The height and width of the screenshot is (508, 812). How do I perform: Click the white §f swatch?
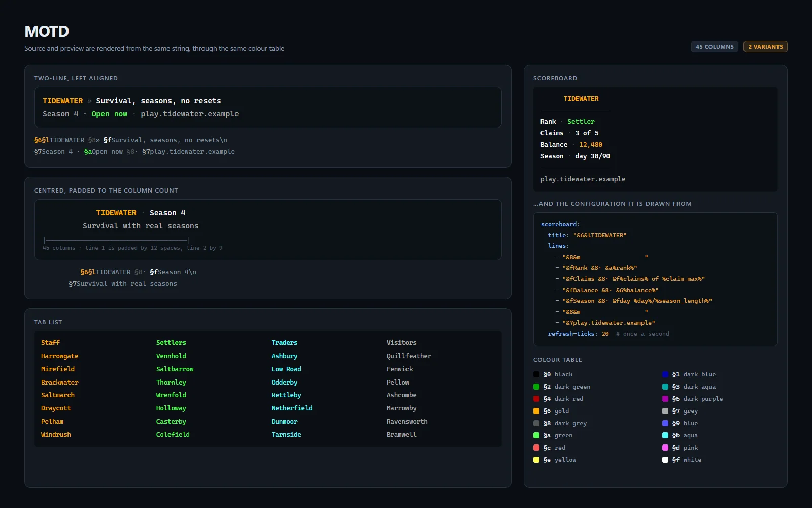tap(665, 460)
